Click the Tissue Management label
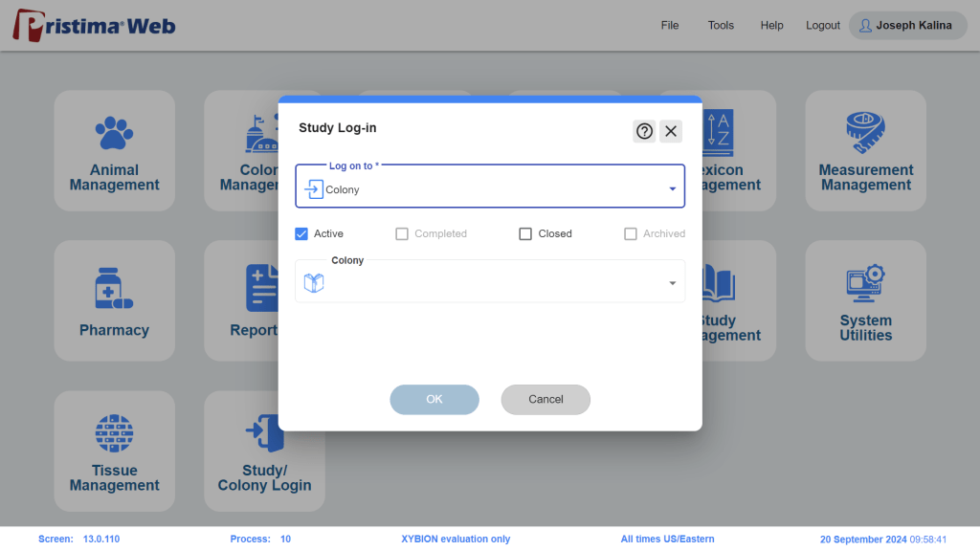The height and width of the screenshot is (551, 980). point(115,478)
